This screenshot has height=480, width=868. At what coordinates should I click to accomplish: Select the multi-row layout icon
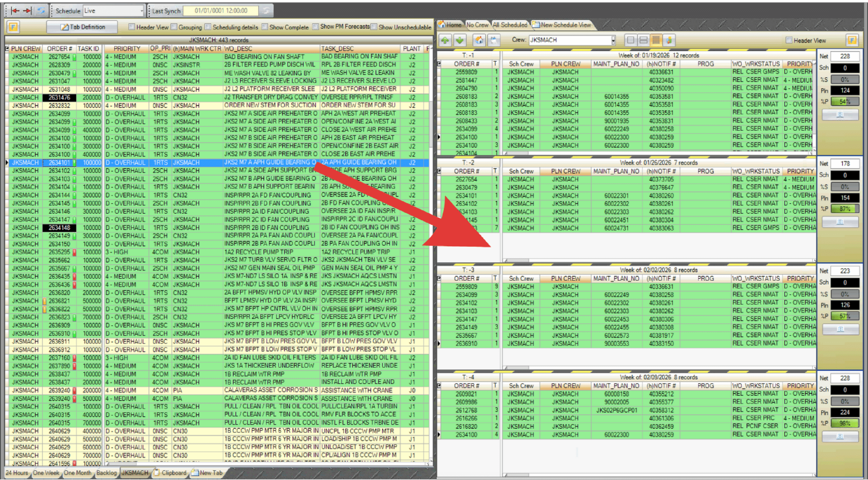(x=656, y=40)
